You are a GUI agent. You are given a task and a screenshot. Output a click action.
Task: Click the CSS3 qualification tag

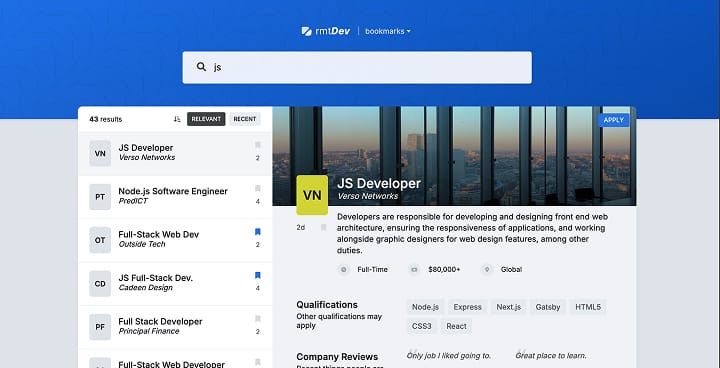pos(422,326)
